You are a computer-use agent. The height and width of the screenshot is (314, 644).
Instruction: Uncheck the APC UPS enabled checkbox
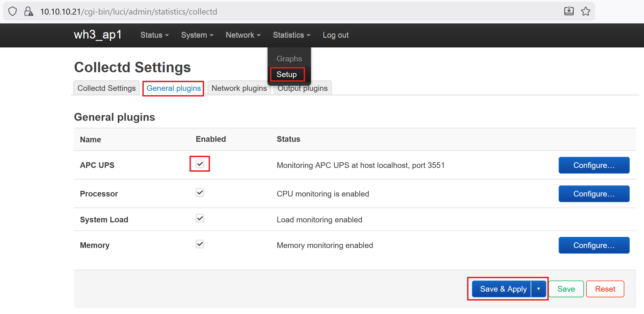200,164
